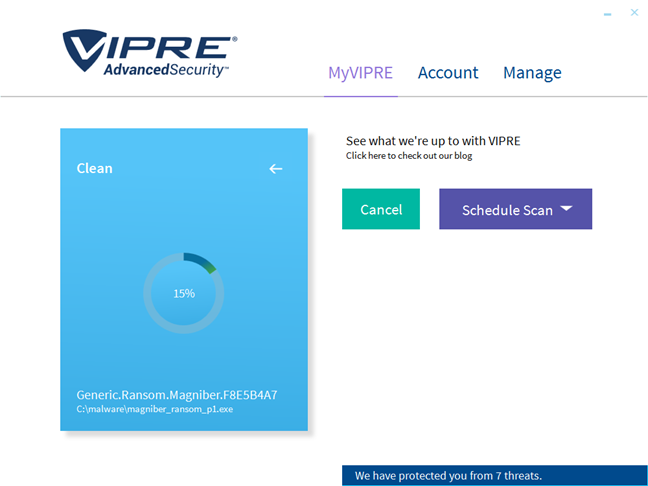
Task: Click the back arrow on scan card
Action: pyautogui.click(x=276, y=169)
